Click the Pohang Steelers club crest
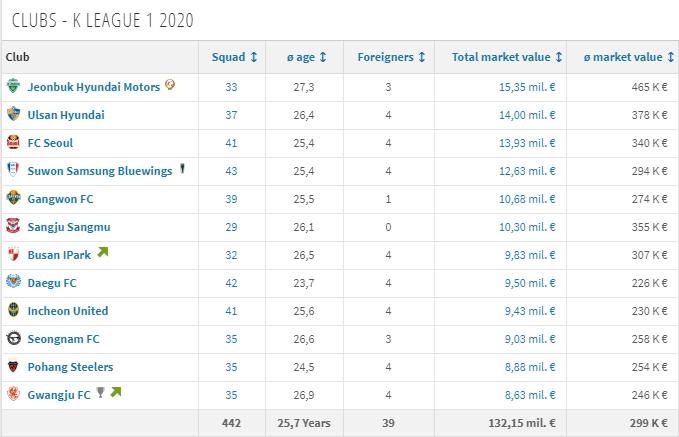The height and width of the screenshot is (437, 679). pos(13,367)
